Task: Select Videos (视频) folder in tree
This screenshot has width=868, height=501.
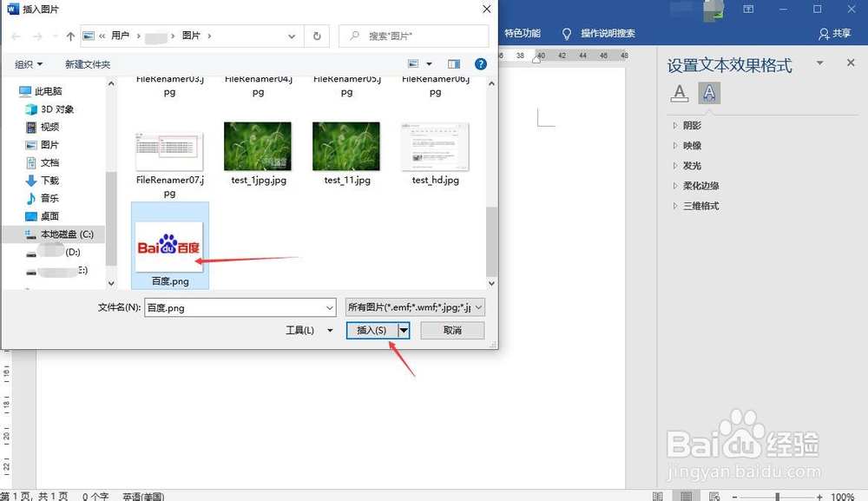Action: 43,127
